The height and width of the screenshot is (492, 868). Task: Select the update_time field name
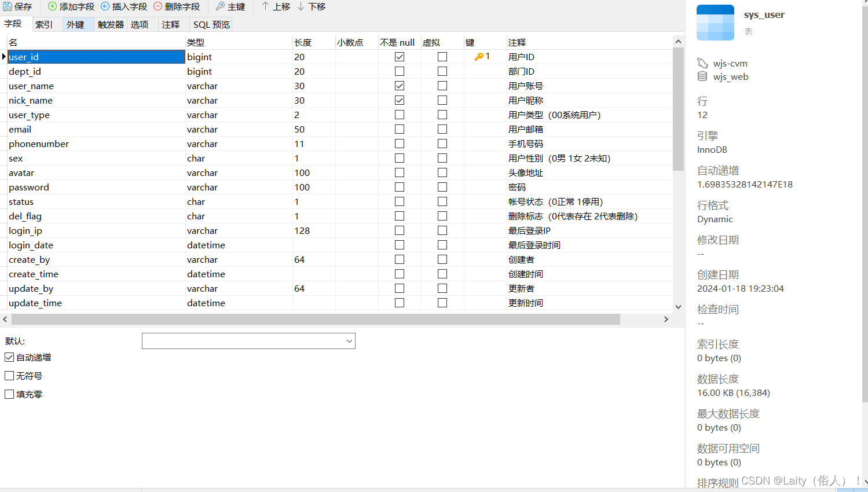pyautogui.click(x=35, y=303)
